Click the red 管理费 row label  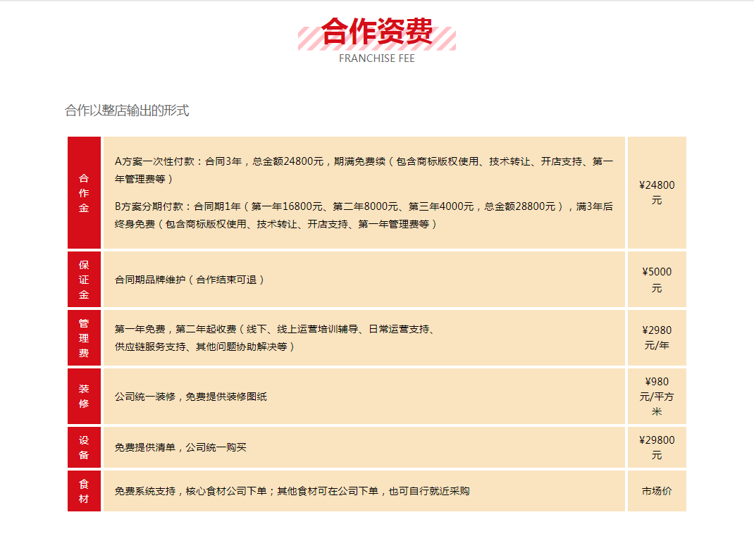tap(84, 337)
